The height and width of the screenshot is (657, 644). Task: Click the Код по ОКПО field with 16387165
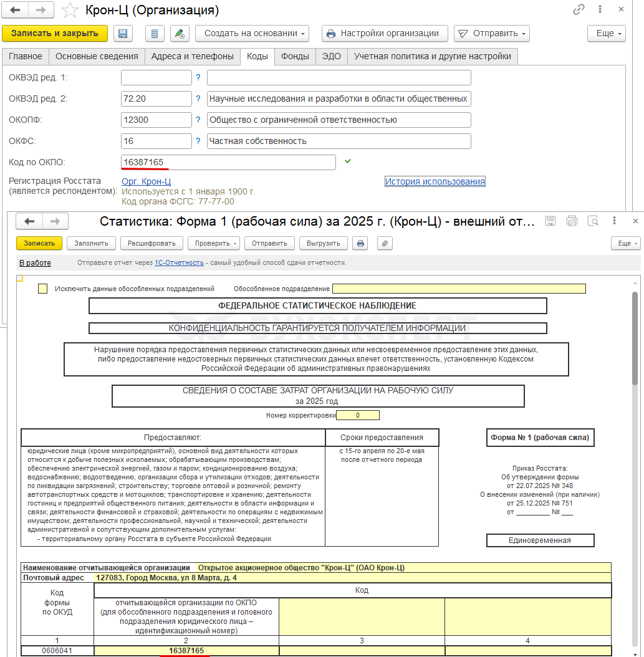tap(228, 162)
